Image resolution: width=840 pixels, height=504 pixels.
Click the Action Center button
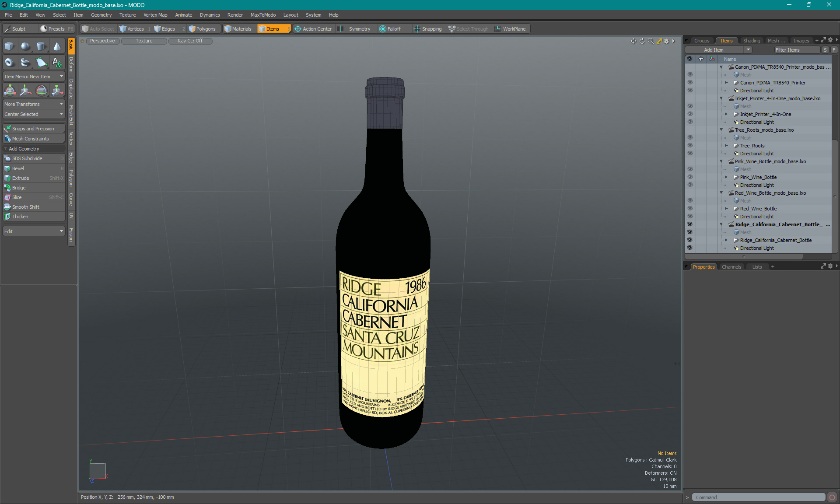pos(313,29)
